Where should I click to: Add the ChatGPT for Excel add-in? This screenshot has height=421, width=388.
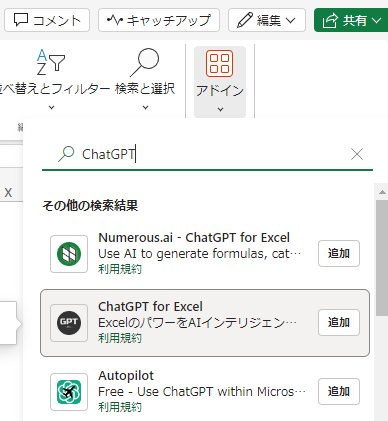[339, 322]
